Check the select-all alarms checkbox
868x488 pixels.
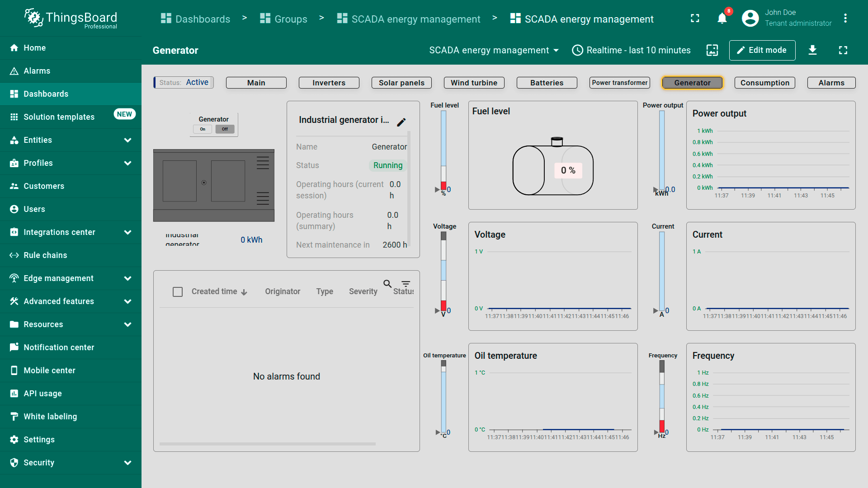coord(178,292)
